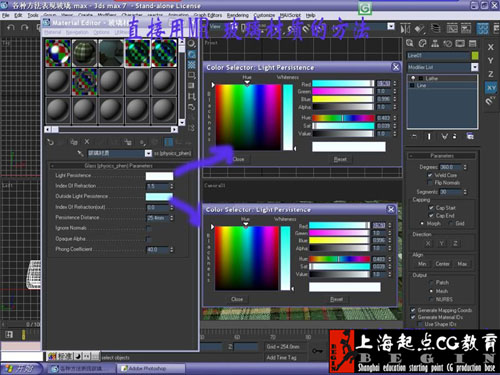Image resolution: width=500 pixels, height=375 pixels.
Task: Switch to the Motion command panel icon
Action: (x=448, y=43)
